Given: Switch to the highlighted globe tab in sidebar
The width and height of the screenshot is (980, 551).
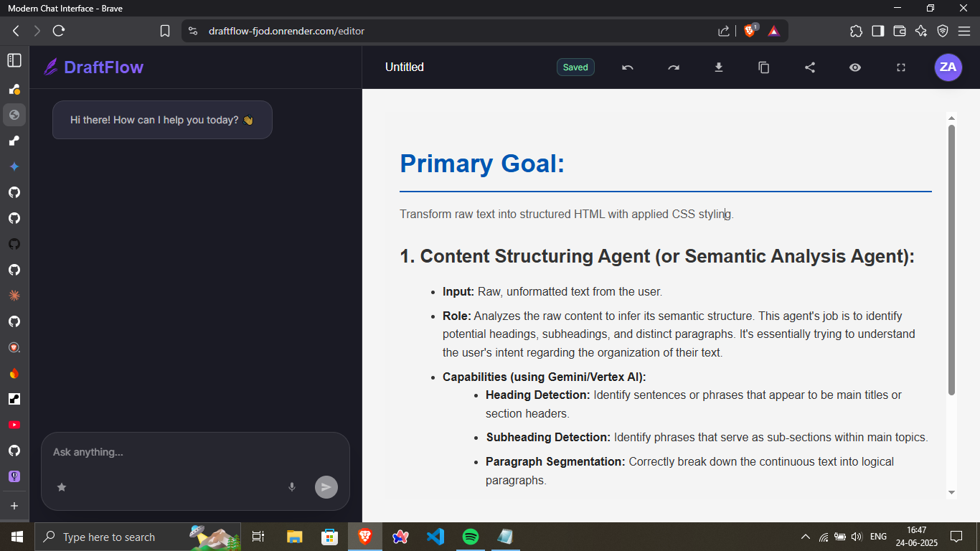Looking at the screenshot, I should pyautogui.click(x=14, y=115).
